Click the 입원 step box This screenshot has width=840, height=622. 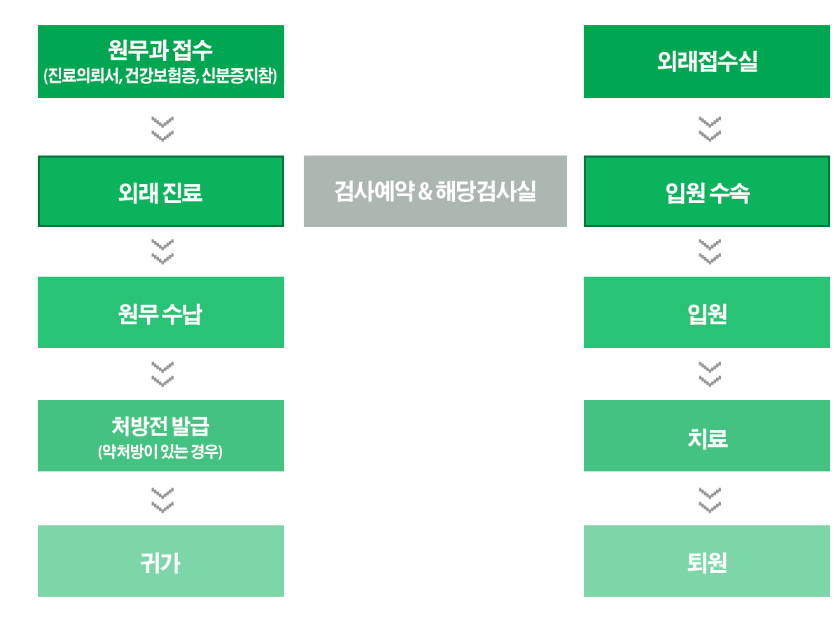click(707, 312)
